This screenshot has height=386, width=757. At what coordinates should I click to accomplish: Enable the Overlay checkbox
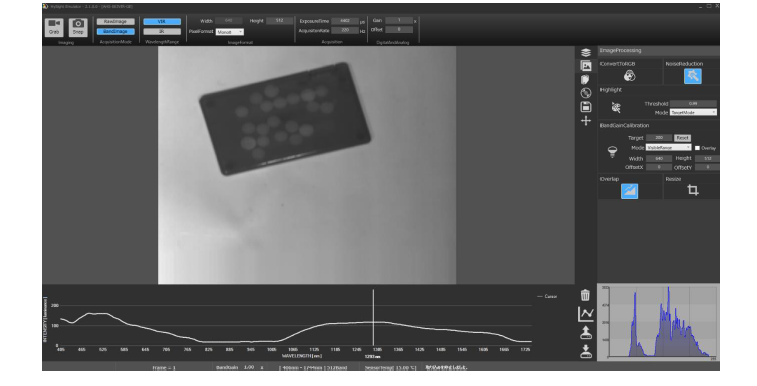coord(697,148)
